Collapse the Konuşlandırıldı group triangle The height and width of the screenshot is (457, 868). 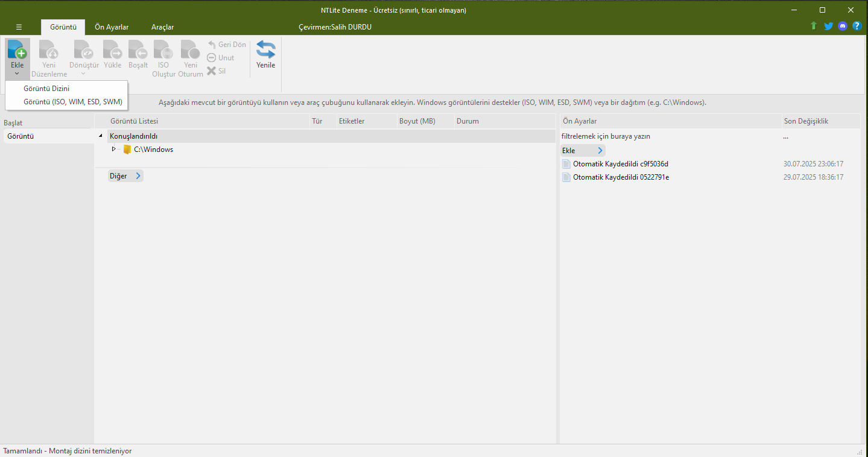pos(101,136)
